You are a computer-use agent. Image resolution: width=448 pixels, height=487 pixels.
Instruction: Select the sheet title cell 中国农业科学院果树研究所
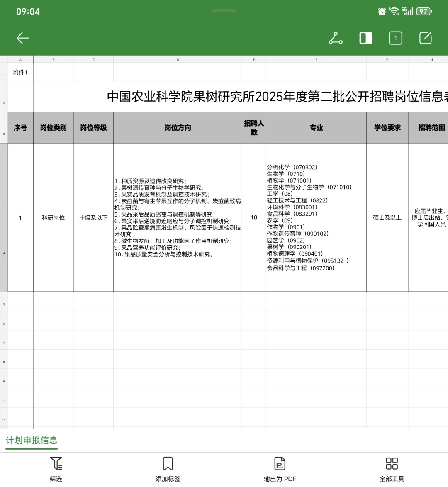tap(241, 97)
